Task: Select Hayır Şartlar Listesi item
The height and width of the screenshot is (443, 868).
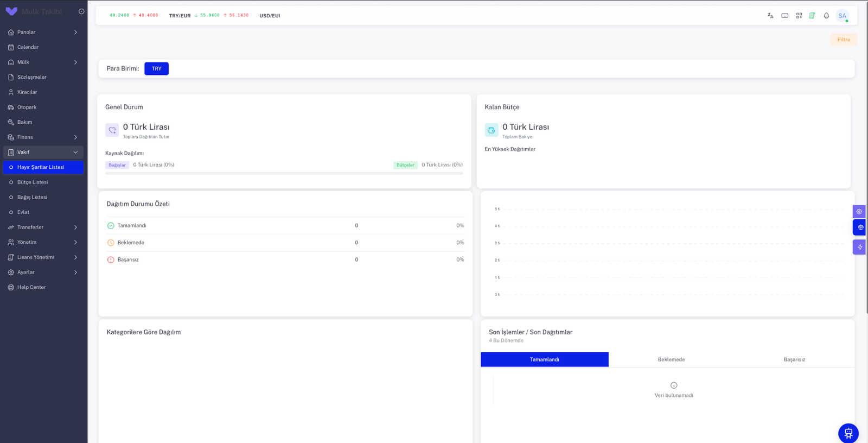Action: [x=43, y=167]
